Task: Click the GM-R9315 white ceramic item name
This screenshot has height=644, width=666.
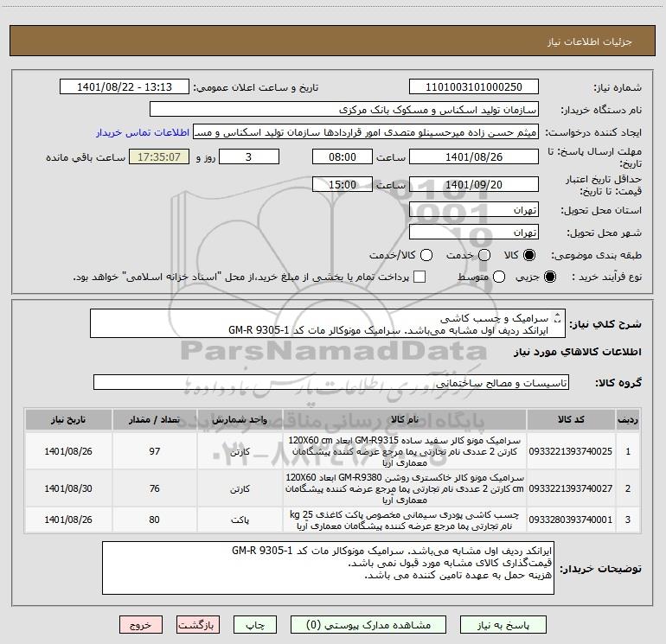Action: tap(405, 451)
